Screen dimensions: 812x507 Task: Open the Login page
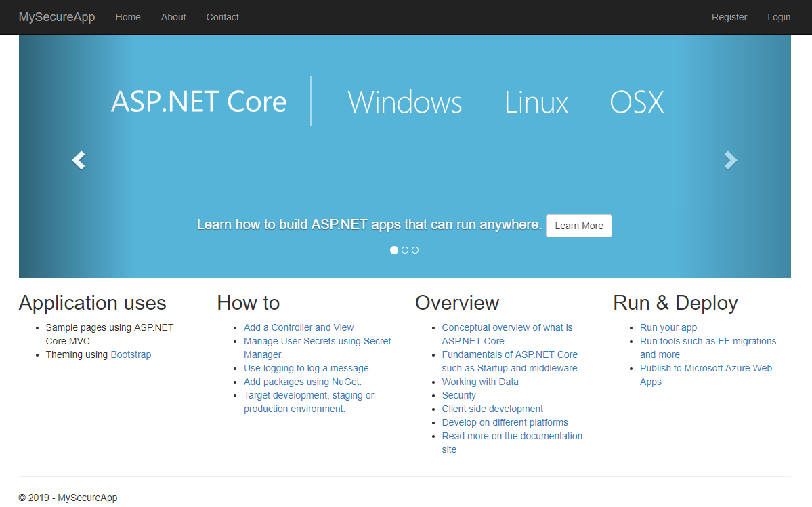coord(779,17)
